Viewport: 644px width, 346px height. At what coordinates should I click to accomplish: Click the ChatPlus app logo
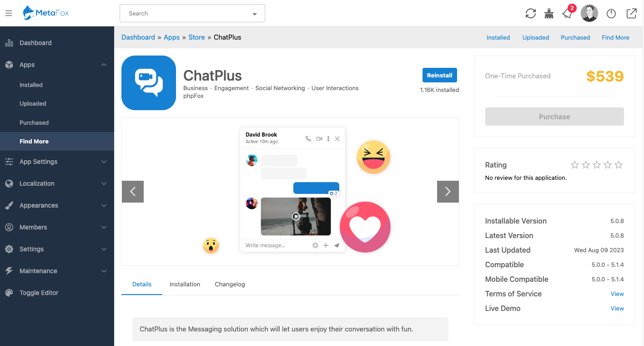pos(149,83)
